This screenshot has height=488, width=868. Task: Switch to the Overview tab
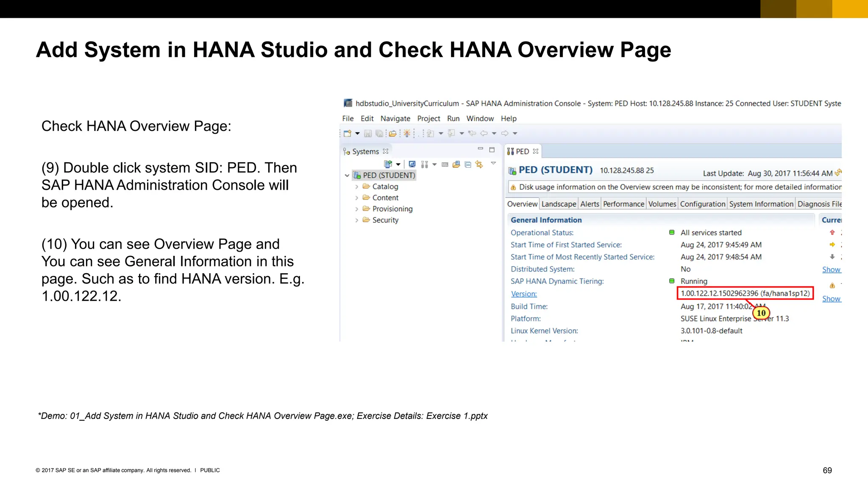tap(522, 204)
